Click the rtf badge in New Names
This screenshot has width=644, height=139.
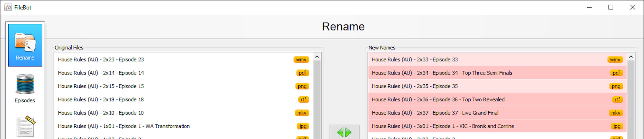[x=617, y=99]
